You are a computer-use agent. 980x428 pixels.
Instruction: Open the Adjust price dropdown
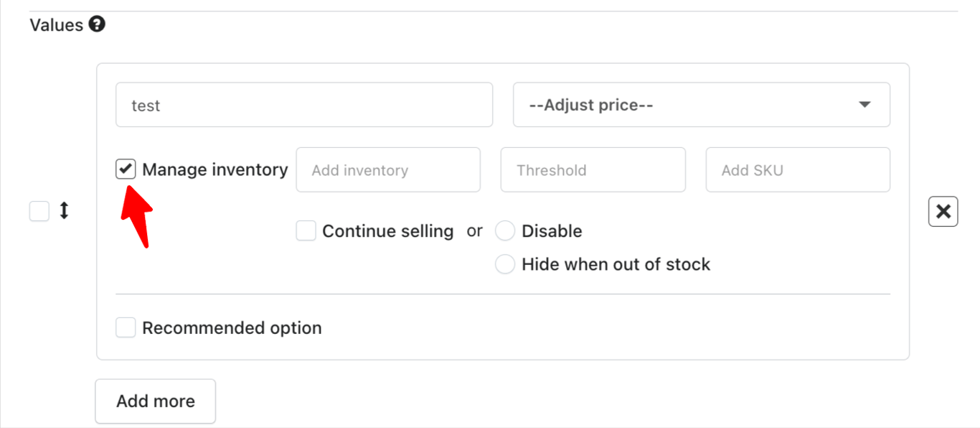pos(700,106)
